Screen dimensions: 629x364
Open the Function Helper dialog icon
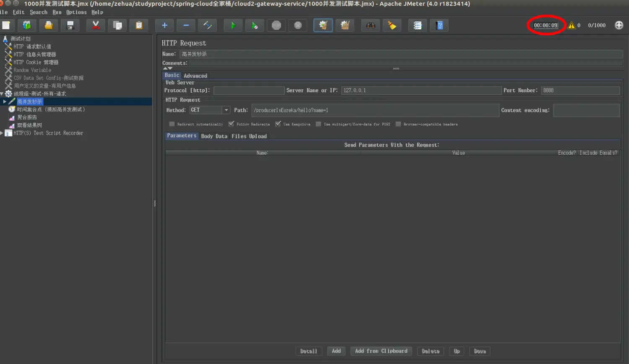tap(418, 25)
